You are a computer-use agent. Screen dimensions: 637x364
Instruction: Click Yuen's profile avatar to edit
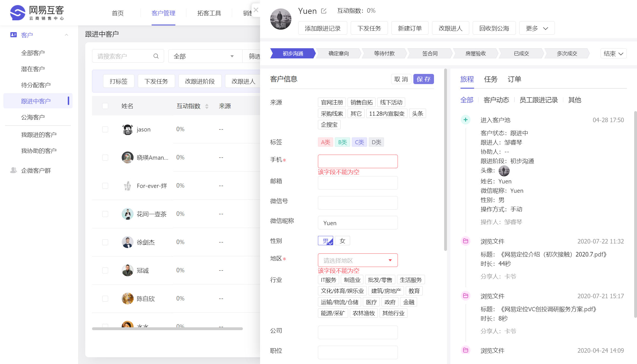coord(281,19)
